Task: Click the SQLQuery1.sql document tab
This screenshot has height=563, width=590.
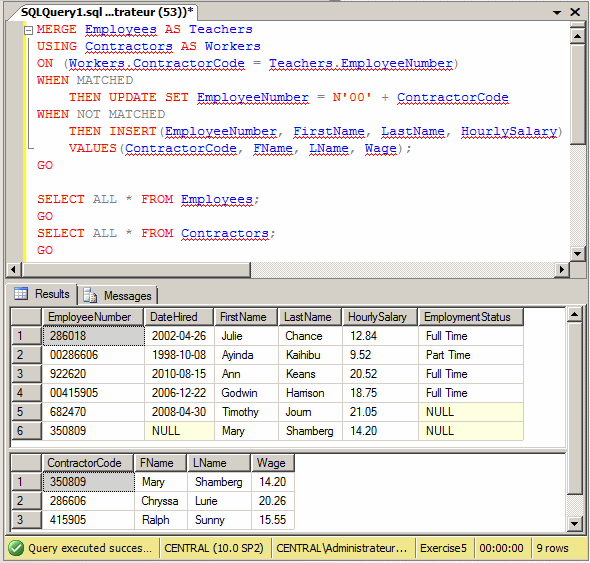Action: [107, 12]
